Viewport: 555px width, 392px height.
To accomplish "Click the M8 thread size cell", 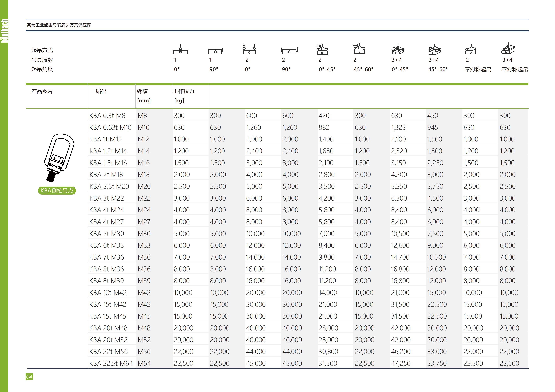I will pos(142,116).
